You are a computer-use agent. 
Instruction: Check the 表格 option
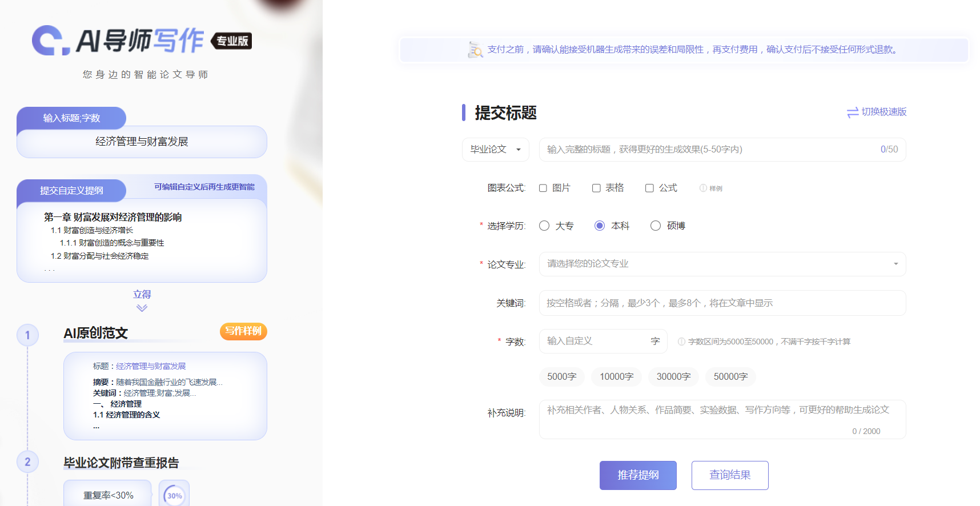[596, 188]
